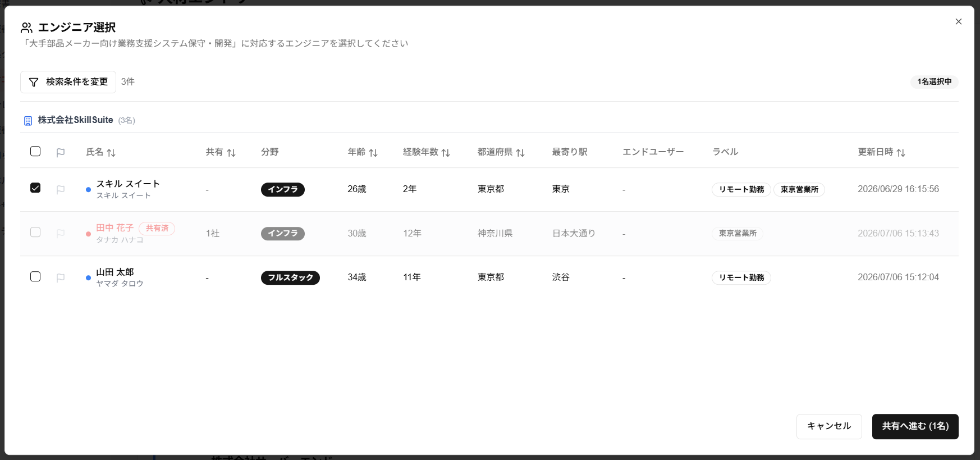The image size is (980, 460).
Task: Flag the 山田 太郎 row
Action: (x=61, y=277)
